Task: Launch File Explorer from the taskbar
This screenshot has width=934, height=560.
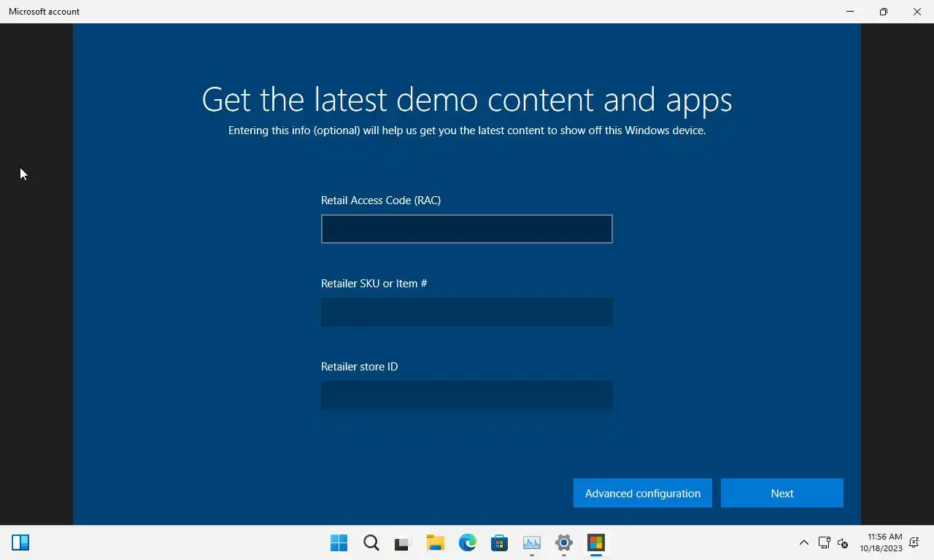Action: (436, 542)
